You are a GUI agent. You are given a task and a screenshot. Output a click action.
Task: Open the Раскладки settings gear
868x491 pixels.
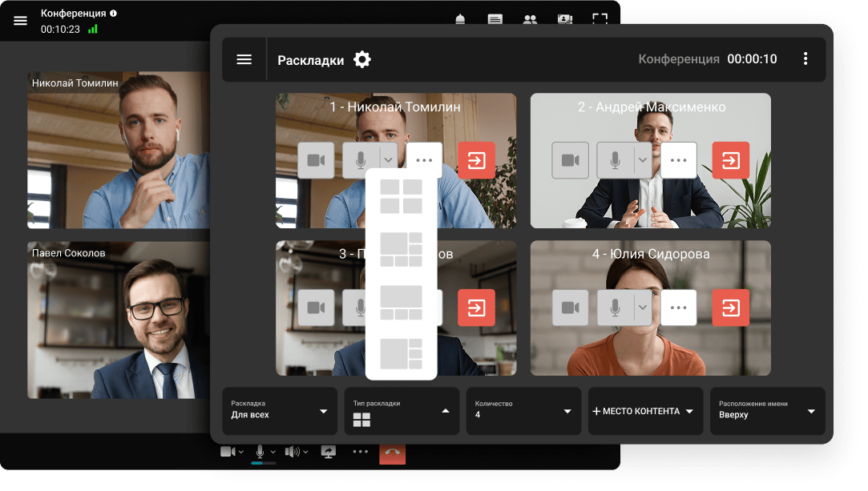click(x=362, y=59)
